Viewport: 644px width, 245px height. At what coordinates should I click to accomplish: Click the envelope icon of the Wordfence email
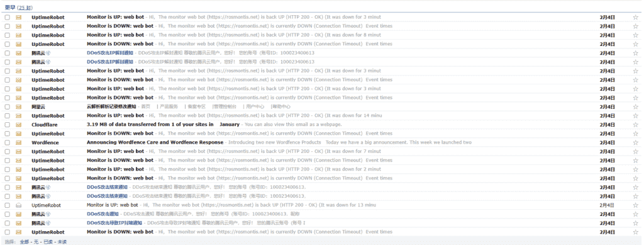18,142
